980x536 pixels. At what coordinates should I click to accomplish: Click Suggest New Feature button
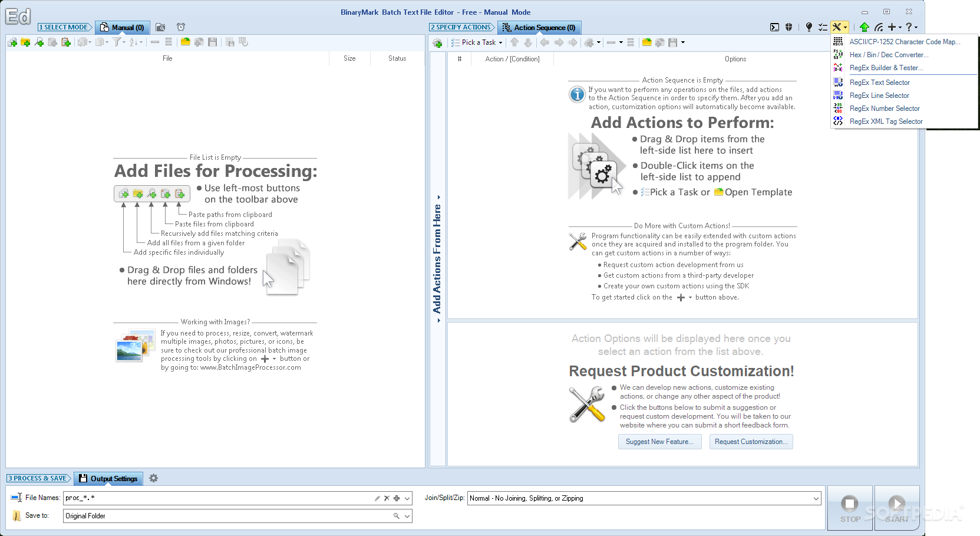click(659, 442)
